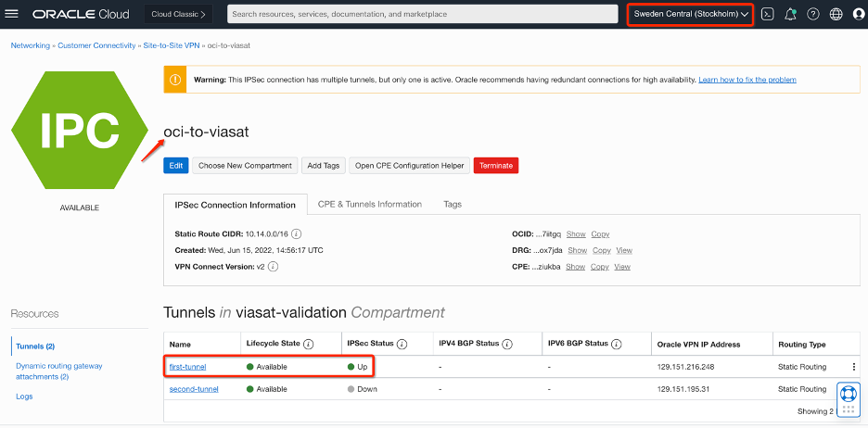This screenshot has width=868, height=428.
Task: Click the search resources input field
Action: click(422, 15)
